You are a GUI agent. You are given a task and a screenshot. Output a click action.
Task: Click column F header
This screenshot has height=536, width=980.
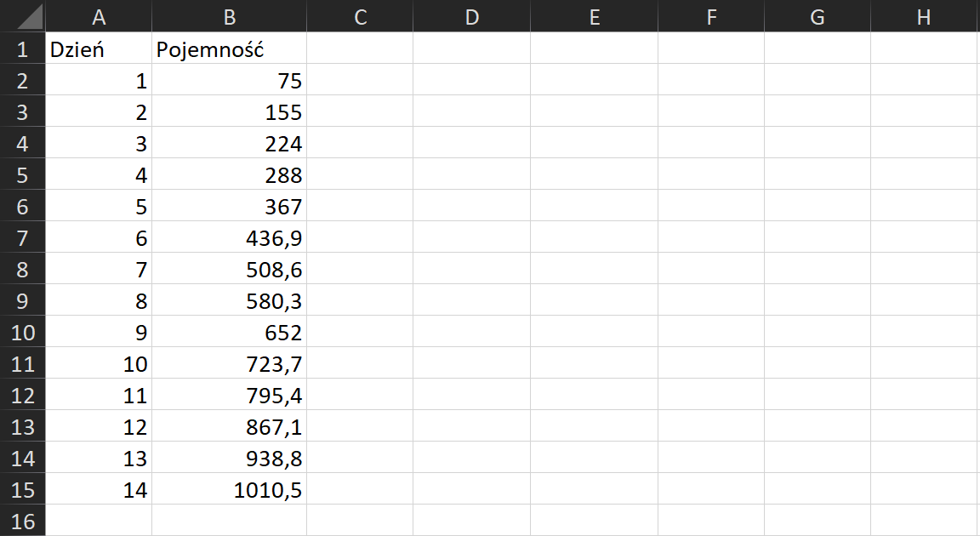coord(711,16)
